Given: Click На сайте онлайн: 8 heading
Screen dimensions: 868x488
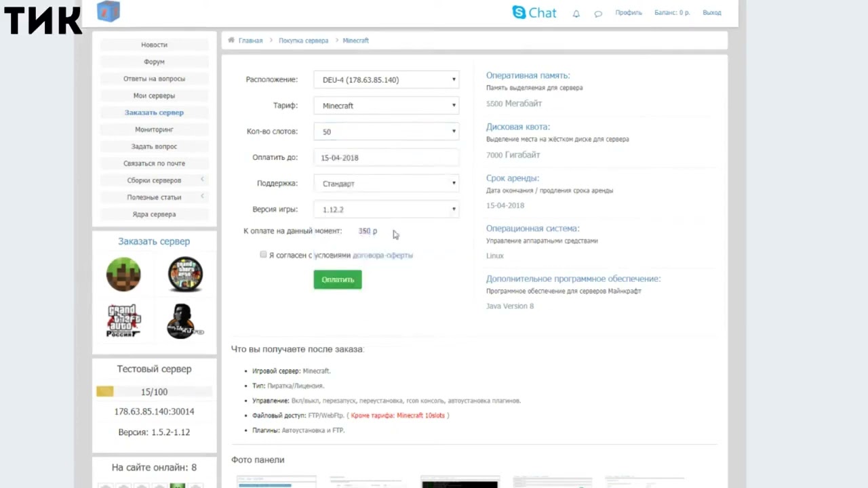Looking at the screenshot, I should (x=154, y=467).
